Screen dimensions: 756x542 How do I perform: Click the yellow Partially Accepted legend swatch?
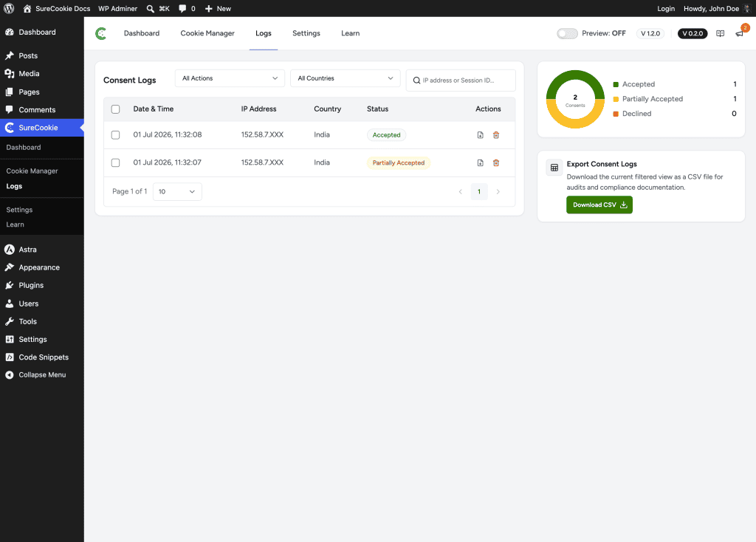click(x=616, y=100)
